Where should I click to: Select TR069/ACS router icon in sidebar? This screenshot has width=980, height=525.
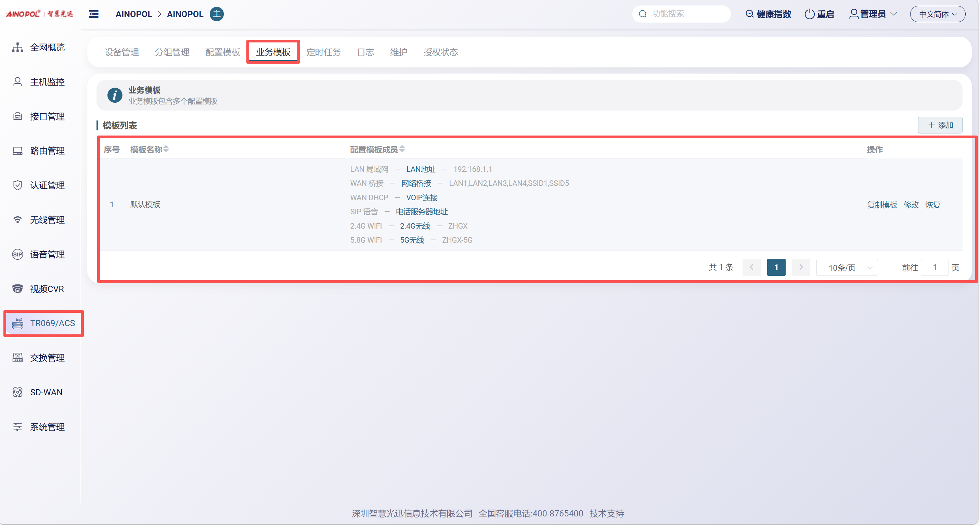click(17, 323)
